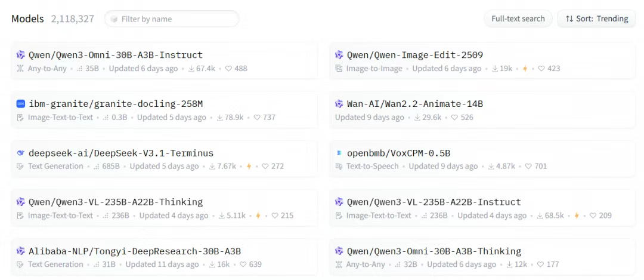Click the heart icon on Tongyi-DeepResearch card
Viewport: 644px width, 280px height.
pos(243,264)
